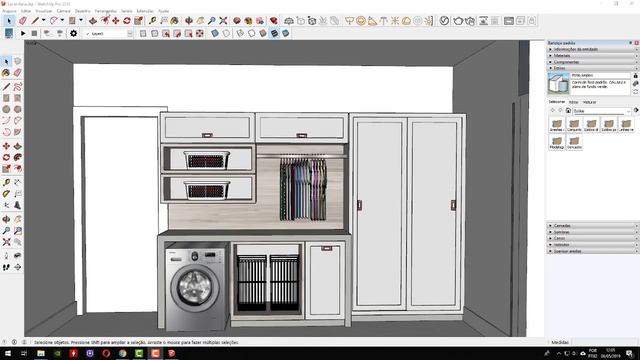The width and height of the screenshot is (640, 360).
Task: Click the play button in second toolbar
Action: pyautogui.click(x=23, y=33)
